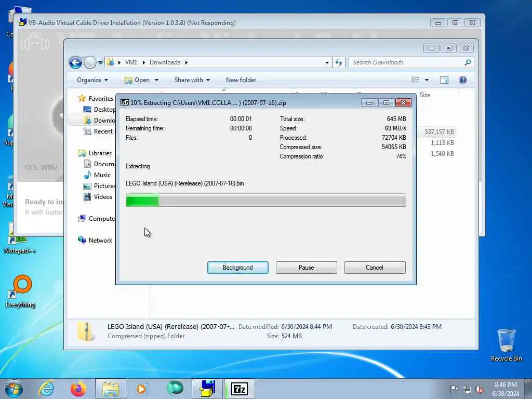This screenshot has width=532, height=399.
Task: Go forward in Explorer navigation
Action: (90, 62)
